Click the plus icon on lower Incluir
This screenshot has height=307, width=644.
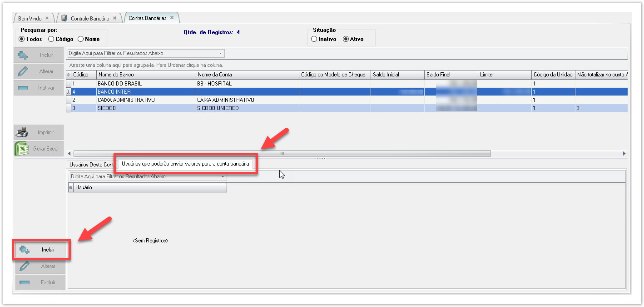coord(25,250)
